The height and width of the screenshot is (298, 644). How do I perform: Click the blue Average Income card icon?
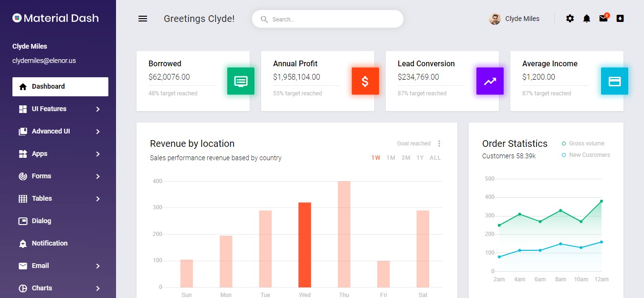pos(614,81)
